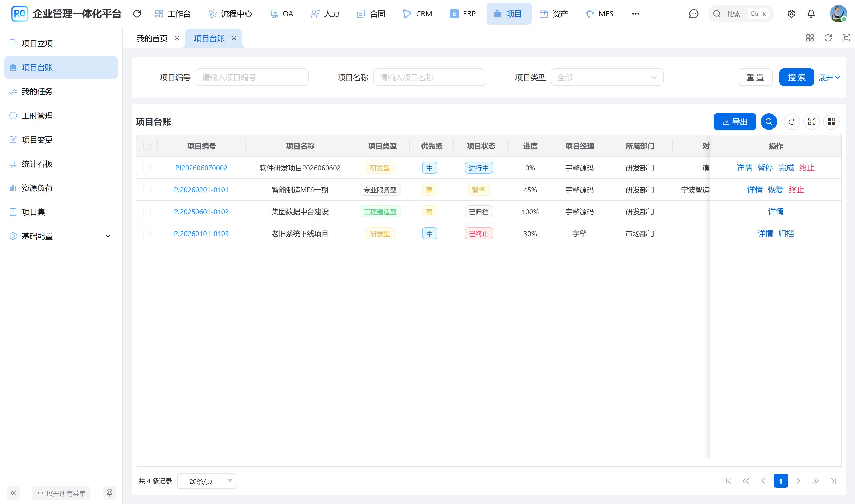
Task: Open more modules ellipsis in top navigation
Action: pyautogui.click(x=635, y=14)
